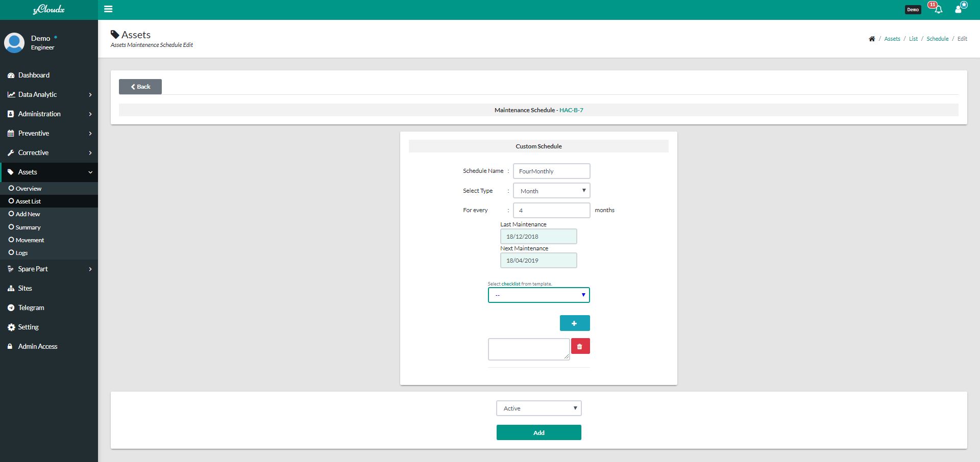Click the Back button
Screen dimensions: 980x462
[140, 87]
